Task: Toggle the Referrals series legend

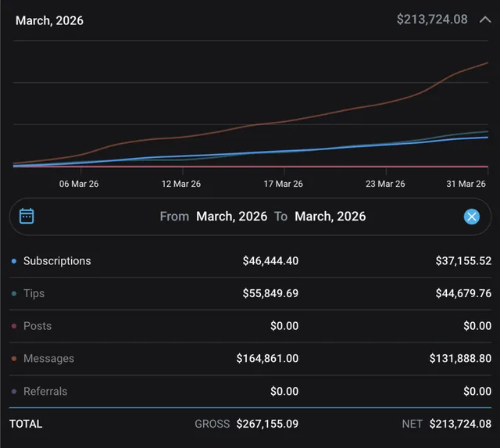Action: pyautogui.click(x=45, y=391)
